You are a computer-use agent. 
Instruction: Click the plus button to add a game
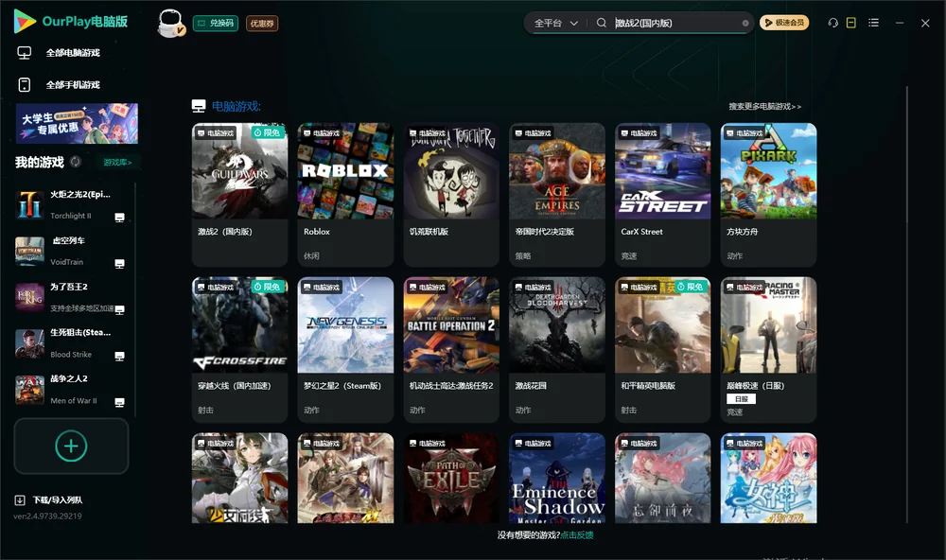click(71, 446)
